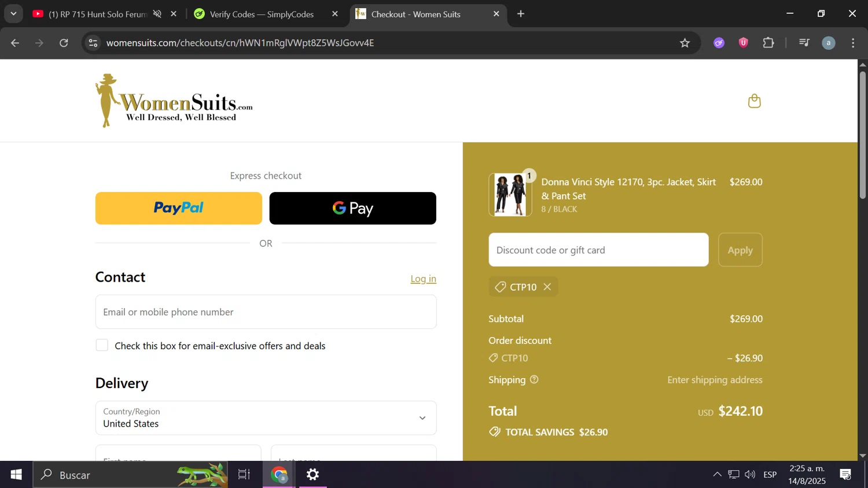This screenshot has height=488, width=868.
Task: Switch the ESP input language
Action: [x=770, y=475]
